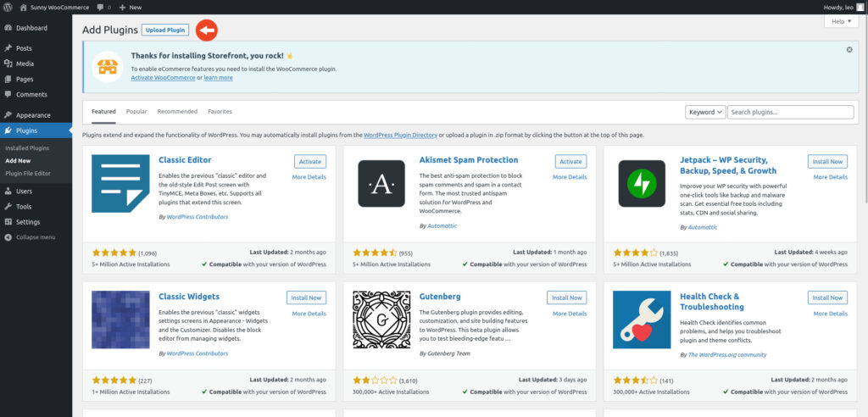The height and width of the screenshot is (417, 868).
Task: Click the Jetpack plugin icon
Action: coord(642,183)
